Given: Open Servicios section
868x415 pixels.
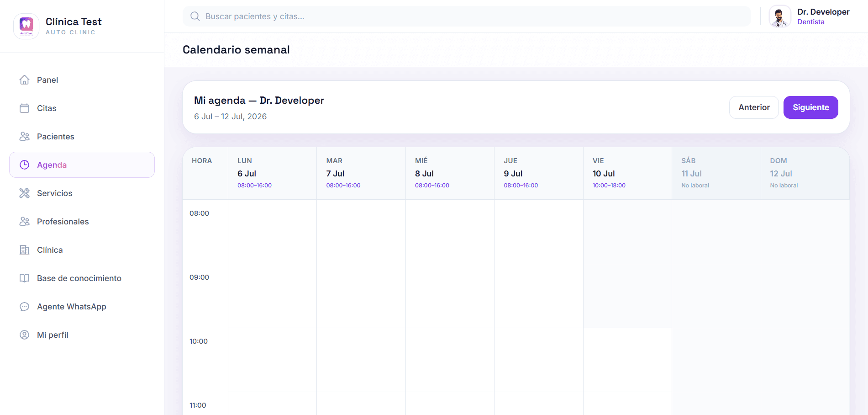Looking at the screenshot, I should tap(82, 193).
